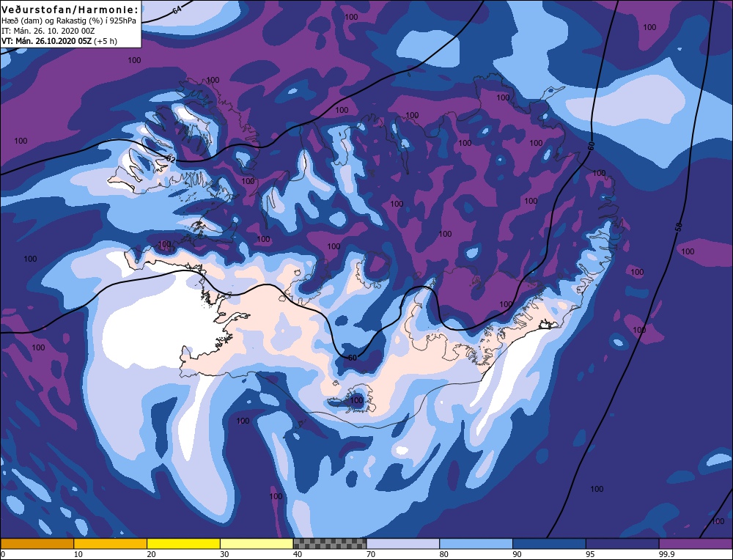733x560 pixels.
Task: Click the 'Veðurstofan/Harmonie:' title text
Action: [70, 10]
